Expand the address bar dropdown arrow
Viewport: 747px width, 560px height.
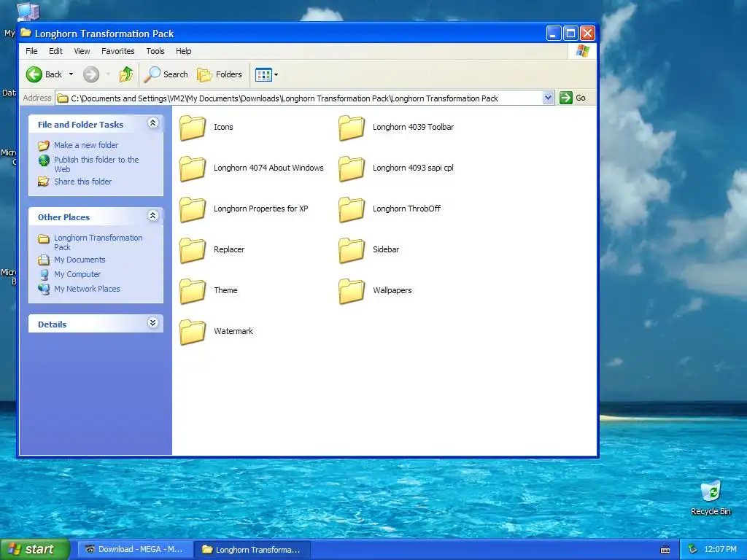548,98
